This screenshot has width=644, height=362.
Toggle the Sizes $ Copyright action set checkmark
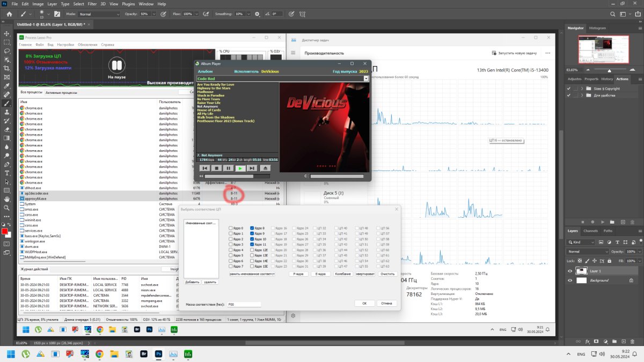(569, 88)
